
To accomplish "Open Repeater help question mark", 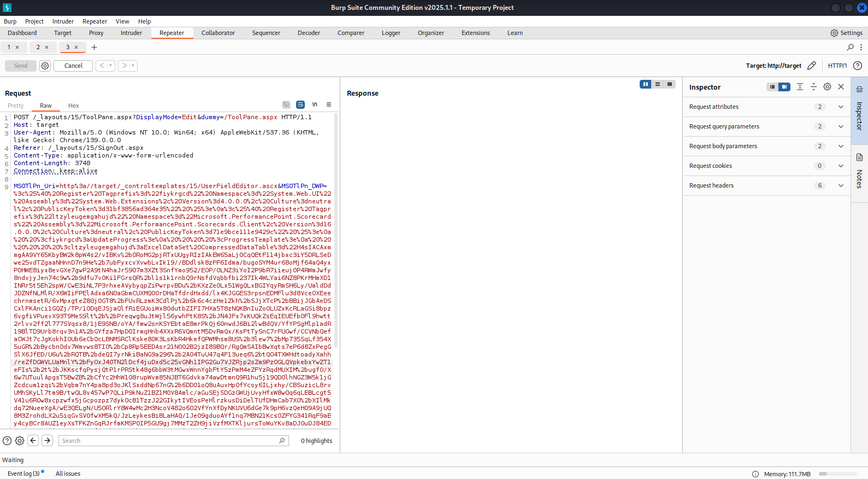I will coord(858,66).
